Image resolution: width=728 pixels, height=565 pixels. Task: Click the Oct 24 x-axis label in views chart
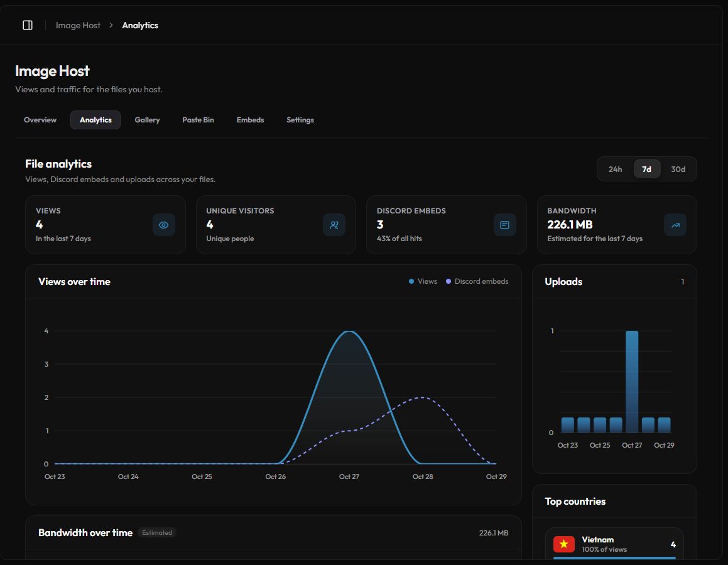[128, 476]
